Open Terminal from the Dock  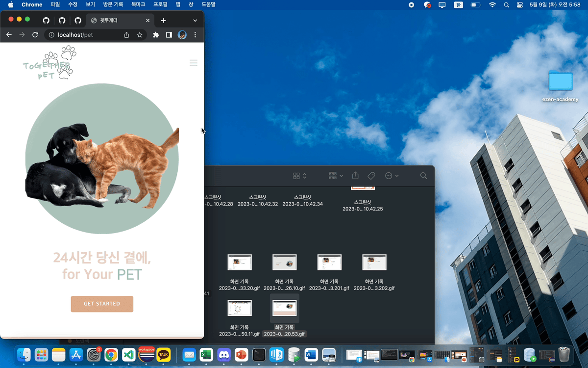point(259,354)
